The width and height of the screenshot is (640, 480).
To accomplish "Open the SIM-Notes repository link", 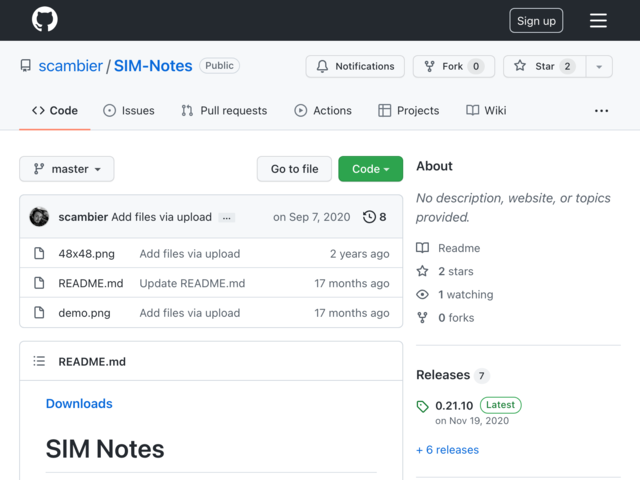I will click(x=153, y=66).
